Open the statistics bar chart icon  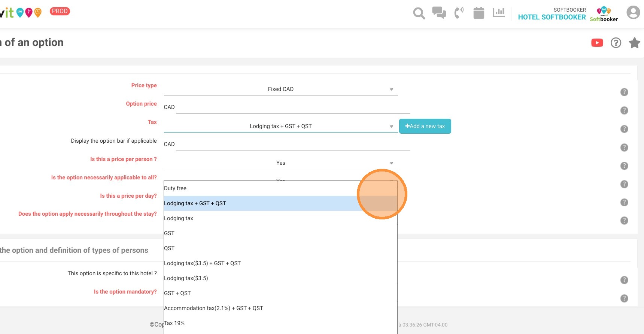coord(499,12)
